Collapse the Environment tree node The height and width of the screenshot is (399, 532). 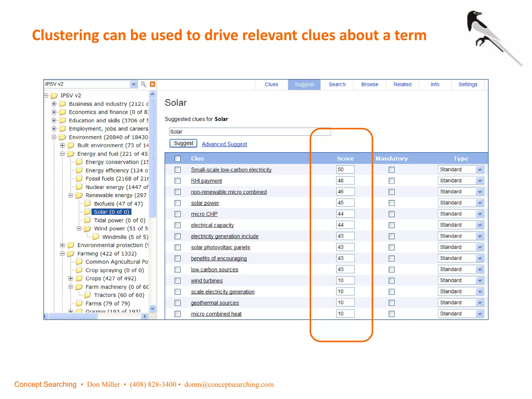54,137
